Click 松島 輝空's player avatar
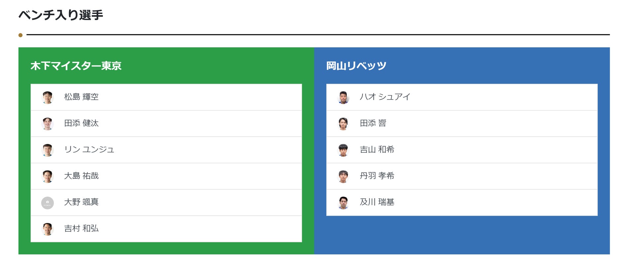Image resolution: width=644 pixels, height=264 pixels. (x=48, y=98)
